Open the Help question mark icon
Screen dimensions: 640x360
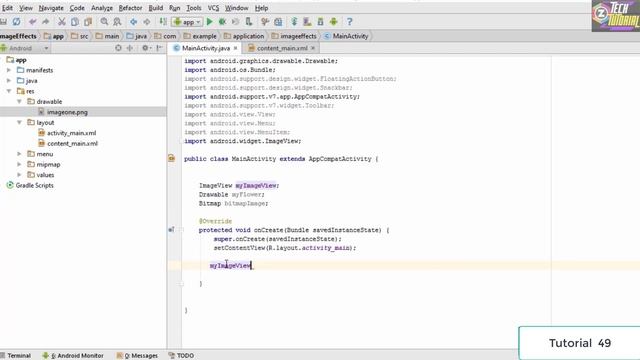point(349,22)
